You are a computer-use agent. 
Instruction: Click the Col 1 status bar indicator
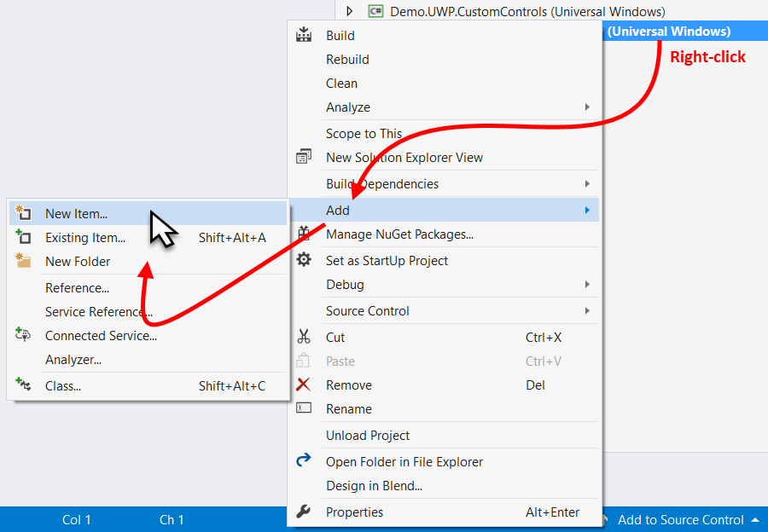(x=77, y=520)
